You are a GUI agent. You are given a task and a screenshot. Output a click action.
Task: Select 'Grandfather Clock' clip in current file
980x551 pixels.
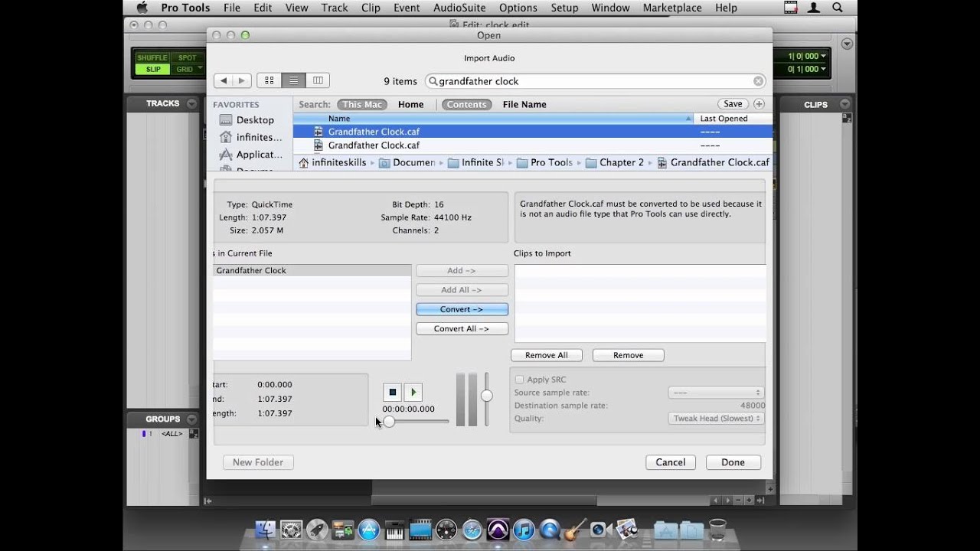pyautogui.click(x=312, y=271)
